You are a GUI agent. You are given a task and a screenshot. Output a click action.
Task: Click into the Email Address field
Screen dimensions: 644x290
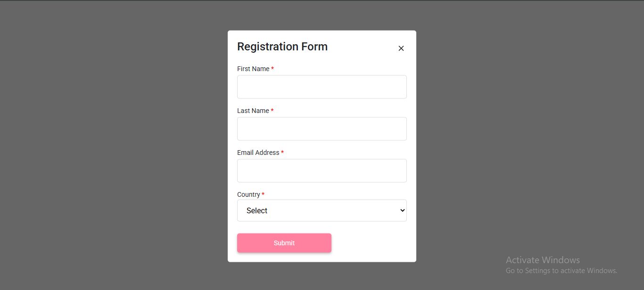tap(322, 171)
